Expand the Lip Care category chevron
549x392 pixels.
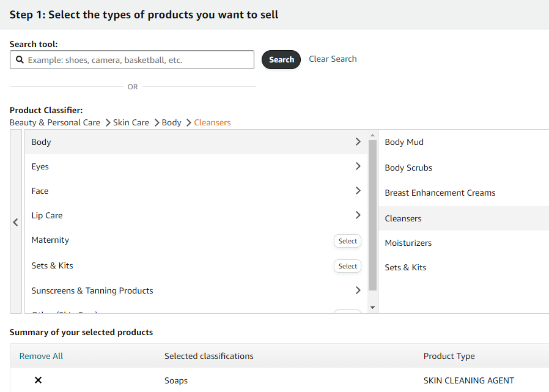coord(358,215)
